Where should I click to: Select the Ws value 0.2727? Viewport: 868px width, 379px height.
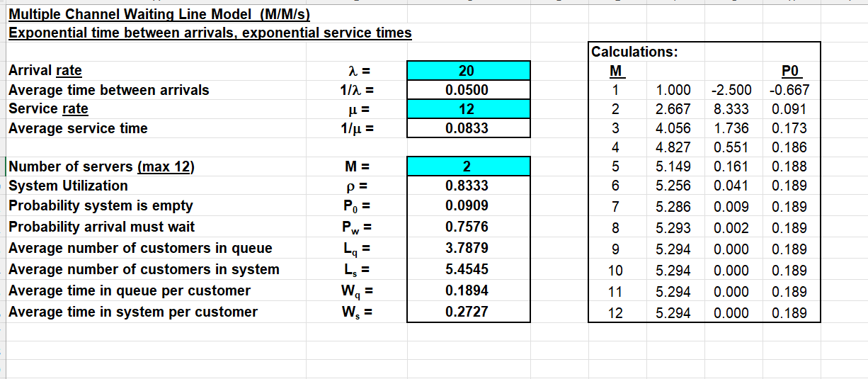[x=468, y=312]
